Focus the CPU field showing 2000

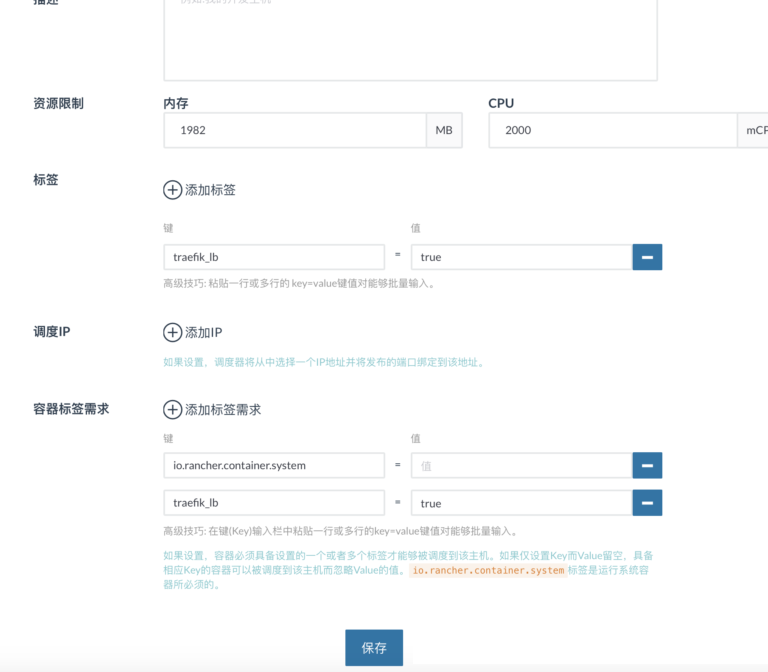point(613,130)
